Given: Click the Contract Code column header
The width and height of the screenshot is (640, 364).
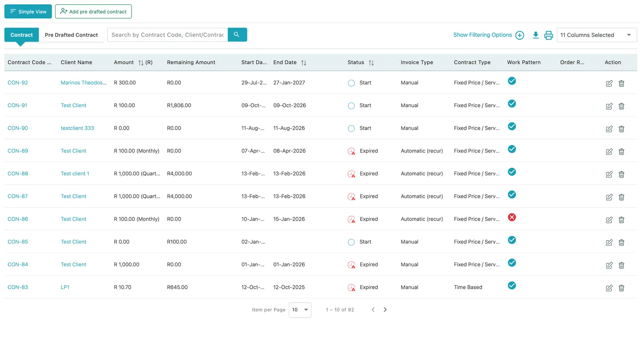Looking at the screenshot, I should click(29, 62).
